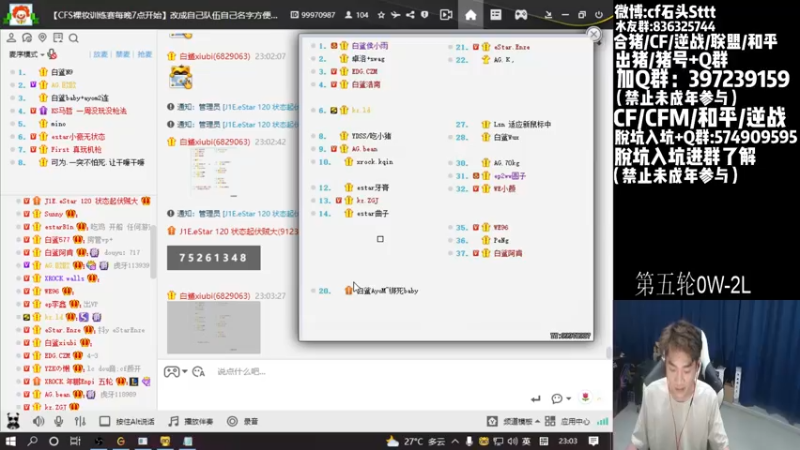Enable the 按住Alt说话 checkbox

click(105, 421)
